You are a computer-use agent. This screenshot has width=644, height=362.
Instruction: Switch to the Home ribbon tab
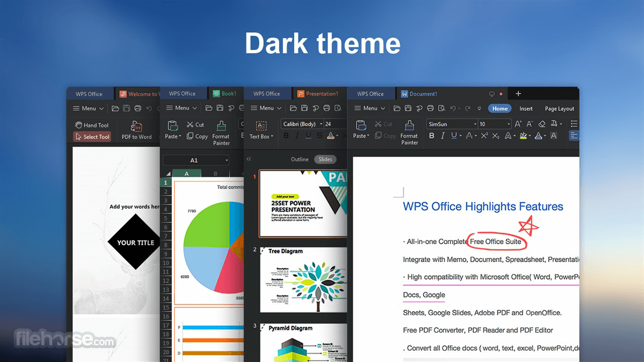pos(500,109)
